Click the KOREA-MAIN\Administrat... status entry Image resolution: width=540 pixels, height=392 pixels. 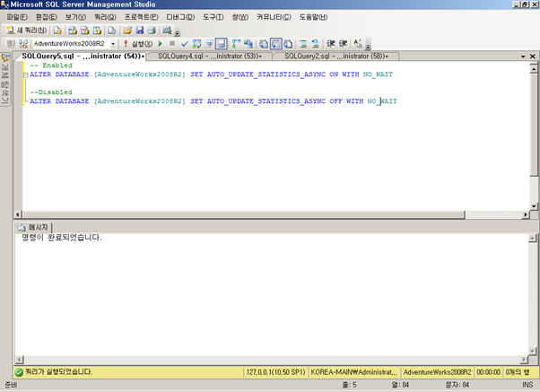(x=354, y=372)
